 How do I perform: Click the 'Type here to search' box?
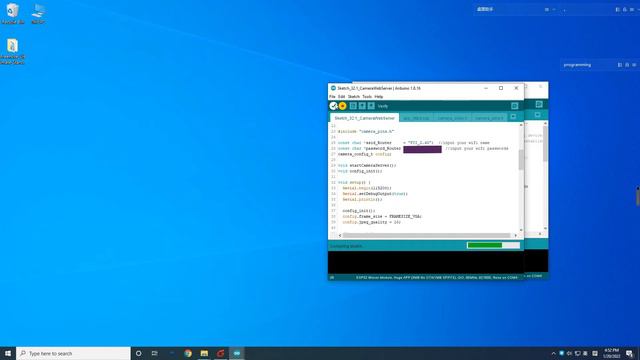click(73, 353)
